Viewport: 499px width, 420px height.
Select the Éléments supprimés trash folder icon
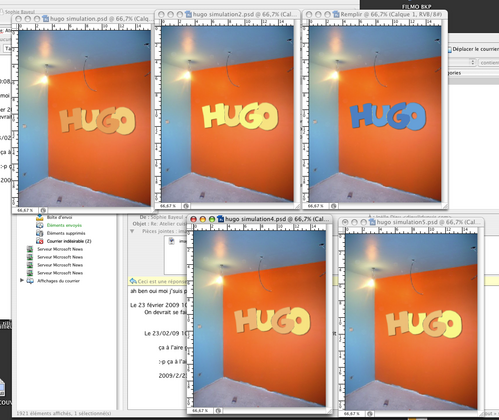pos(39,233)
